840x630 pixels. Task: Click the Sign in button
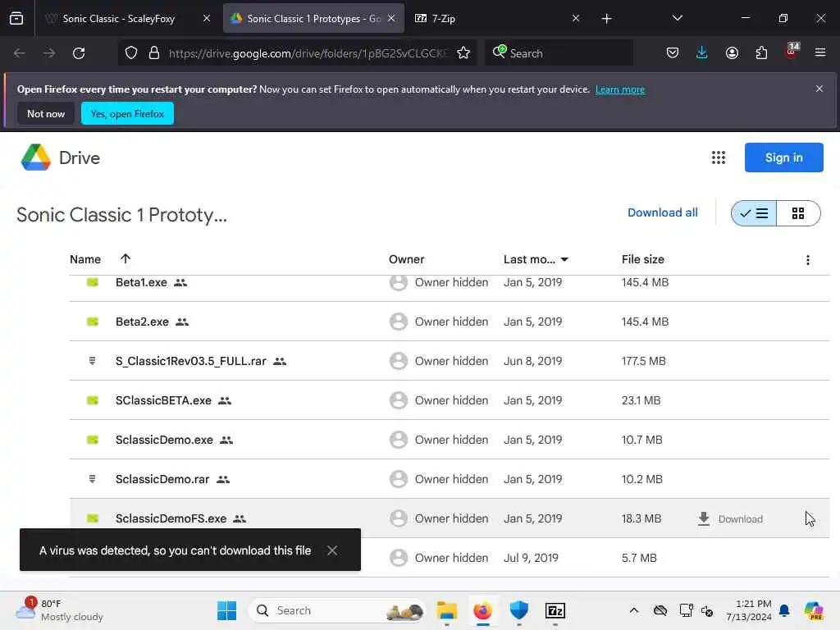[x=783, y=157]
